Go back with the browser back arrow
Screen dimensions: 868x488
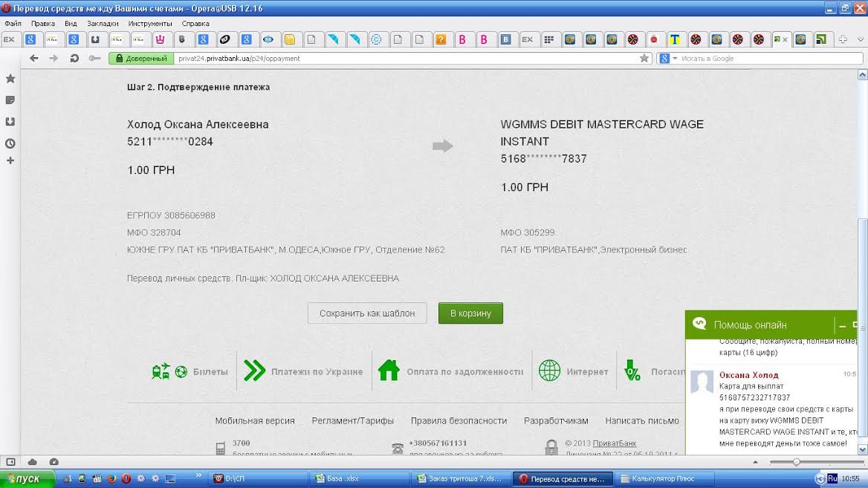pyautogui.click(x=33, y=58)
